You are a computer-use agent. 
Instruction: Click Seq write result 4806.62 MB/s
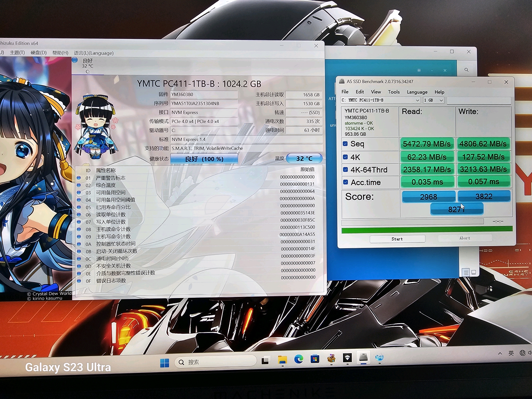click(x=483, y=144)
